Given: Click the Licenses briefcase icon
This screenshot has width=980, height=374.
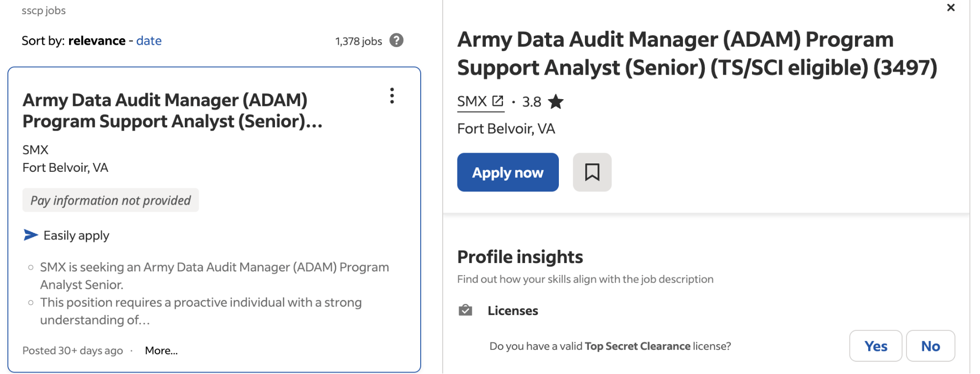Looking at the screenshot, I should 465,310.
